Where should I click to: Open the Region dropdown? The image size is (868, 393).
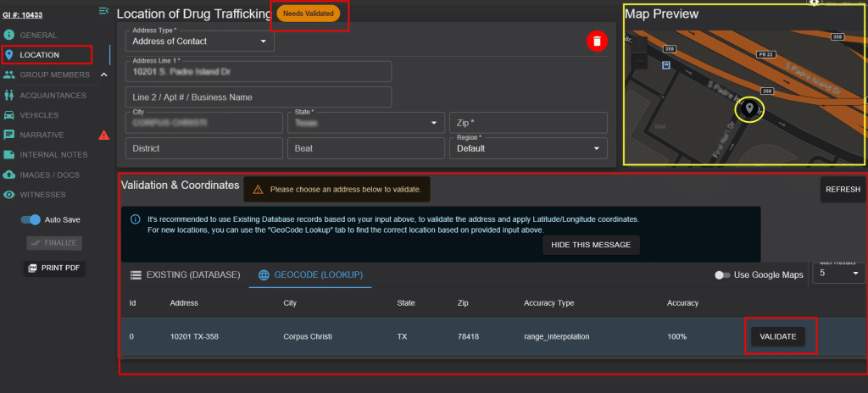(x=528, y=148)
